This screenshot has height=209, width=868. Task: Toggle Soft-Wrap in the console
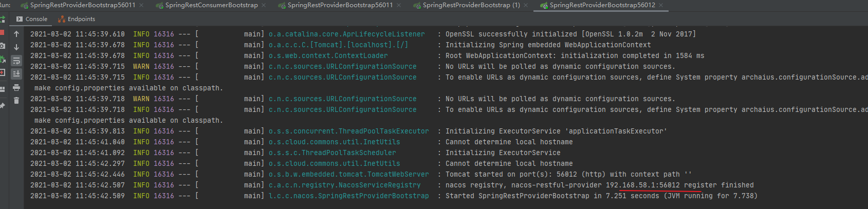tap(16, 61)
